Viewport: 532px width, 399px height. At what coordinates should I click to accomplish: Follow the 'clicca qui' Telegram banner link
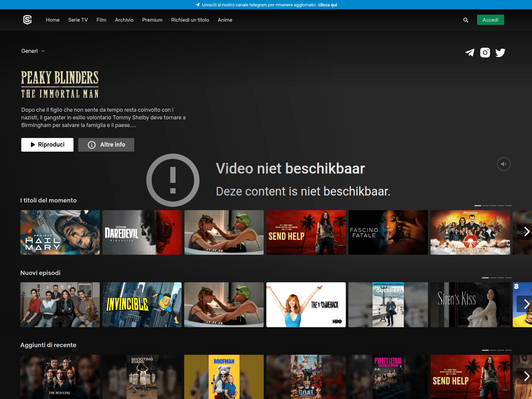[x=327, y=5]
